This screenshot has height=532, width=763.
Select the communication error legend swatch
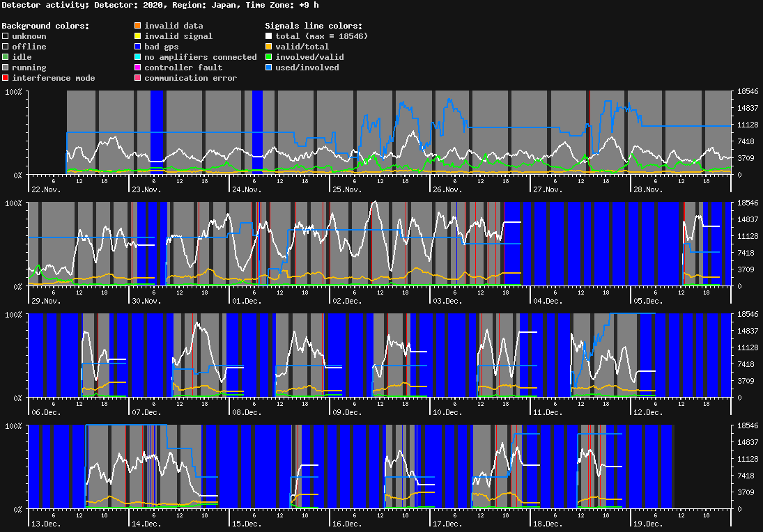[x=137, y=78]
